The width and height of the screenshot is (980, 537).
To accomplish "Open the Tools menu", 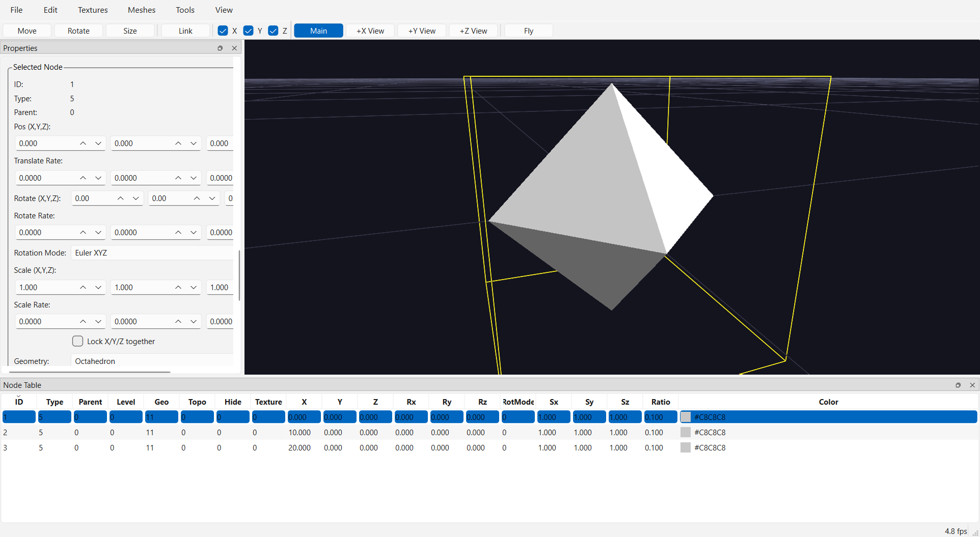I will [185, 10].
